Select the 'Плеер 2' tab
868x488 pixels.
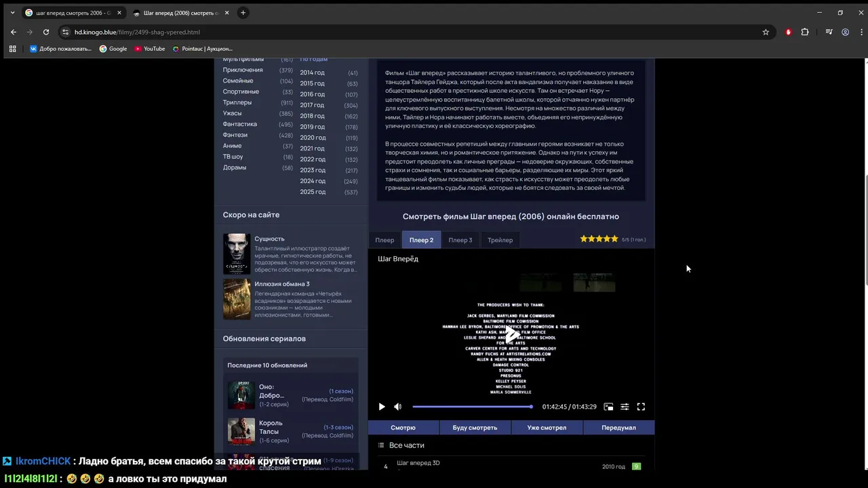(421, 240)
